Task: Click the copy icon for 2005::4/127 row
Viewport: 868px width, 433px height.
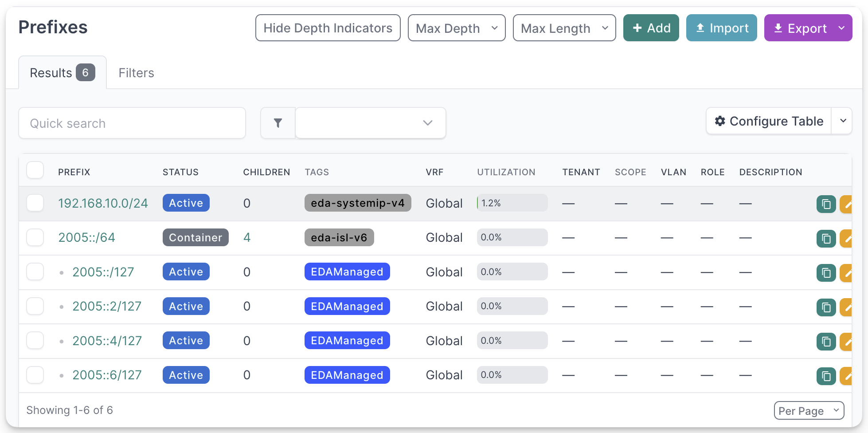Action: pos(826,342)
